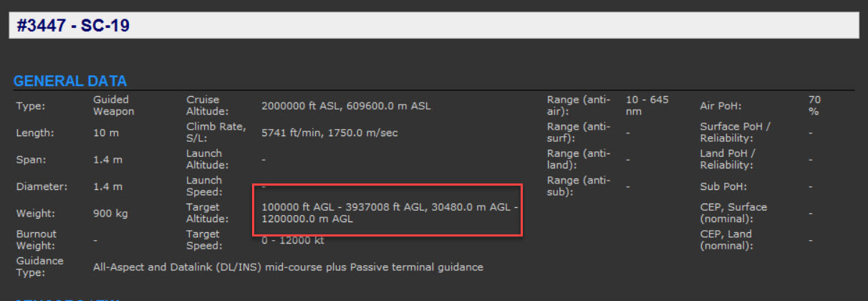Click the Burnout Weight label

pos(36,240)
